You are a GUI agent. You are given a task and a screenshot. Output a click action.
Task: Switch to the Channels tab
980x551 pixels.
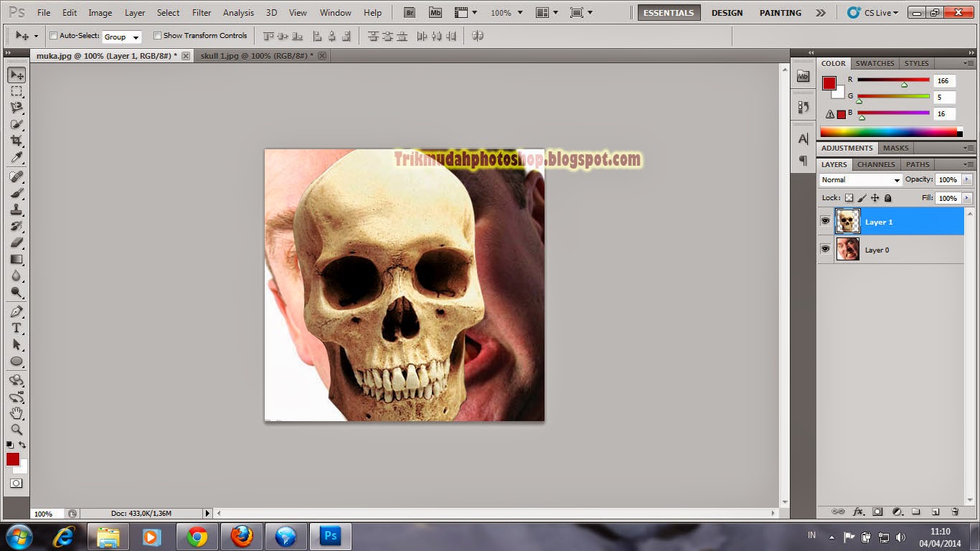876,164
